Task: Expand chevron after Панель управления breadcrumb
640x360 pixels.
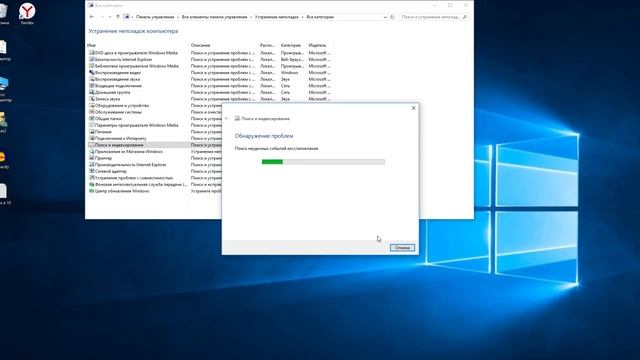Action: 178,17
